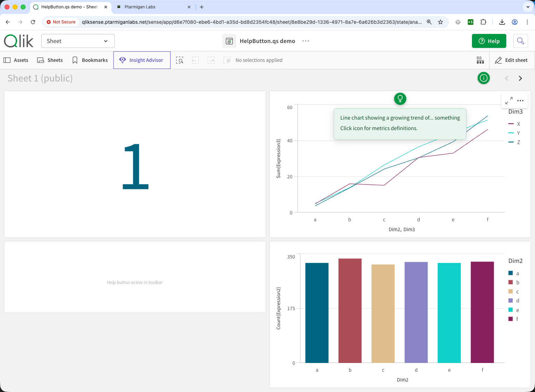Click the green lightbulb icon on line chart
Screen dimensions: 535x392
pos(400,99)
